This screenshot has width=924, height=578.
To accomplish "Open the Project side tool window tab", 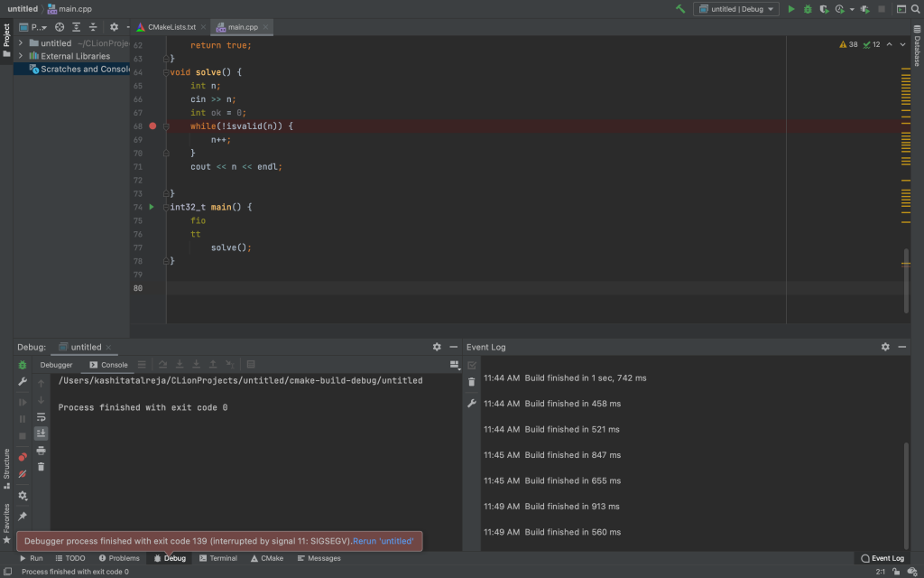I will pos(6,41).
